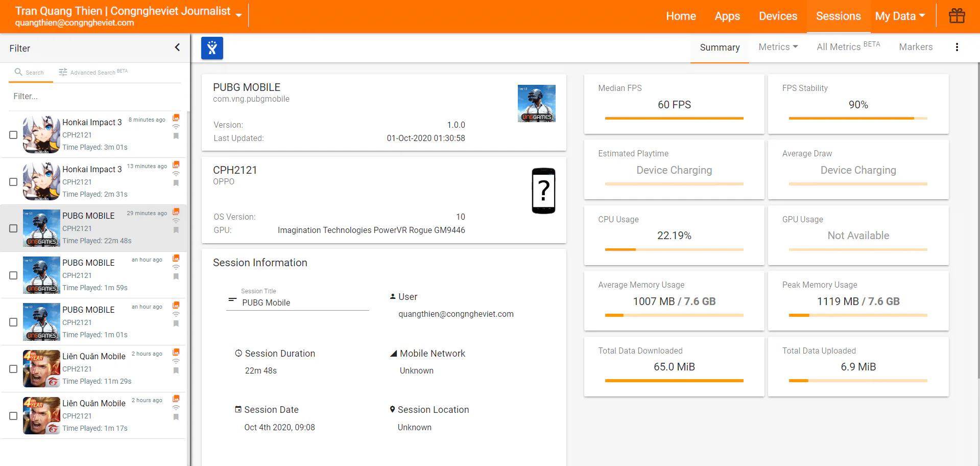Click the FPS Stability 90% progress bar
Image resolution: width=980 pixels, height=466 pixels.
(858, 118)
